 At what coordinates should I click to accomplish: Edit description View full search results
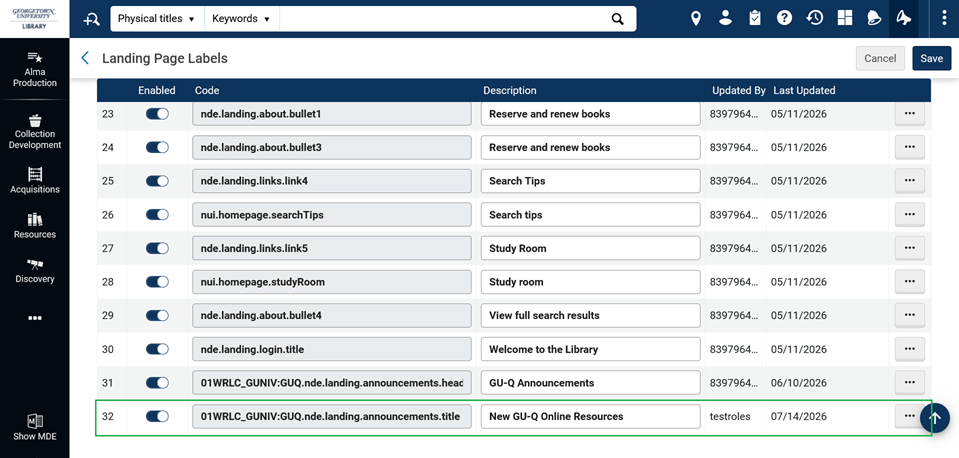coord(590,316)
